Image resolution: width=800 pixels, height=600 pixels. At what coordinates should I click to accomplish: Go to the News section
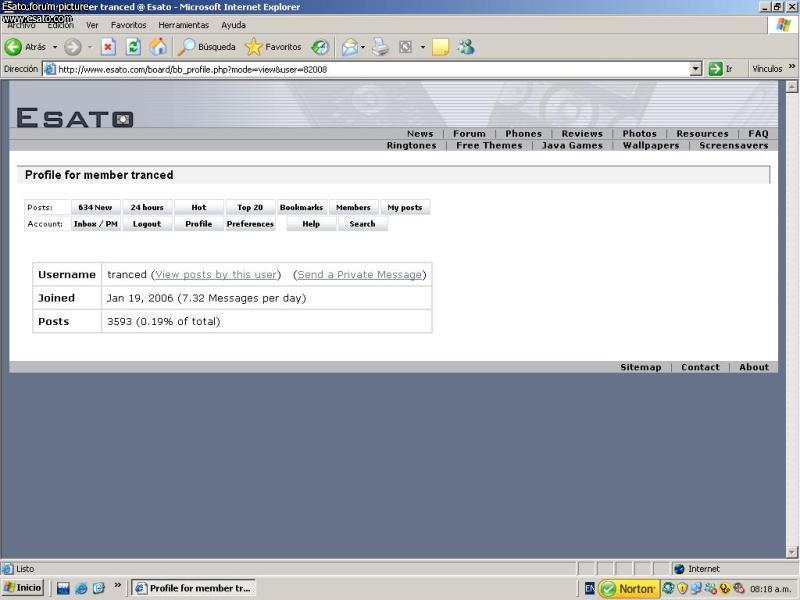pyautogui.click(x=420, y=134)
